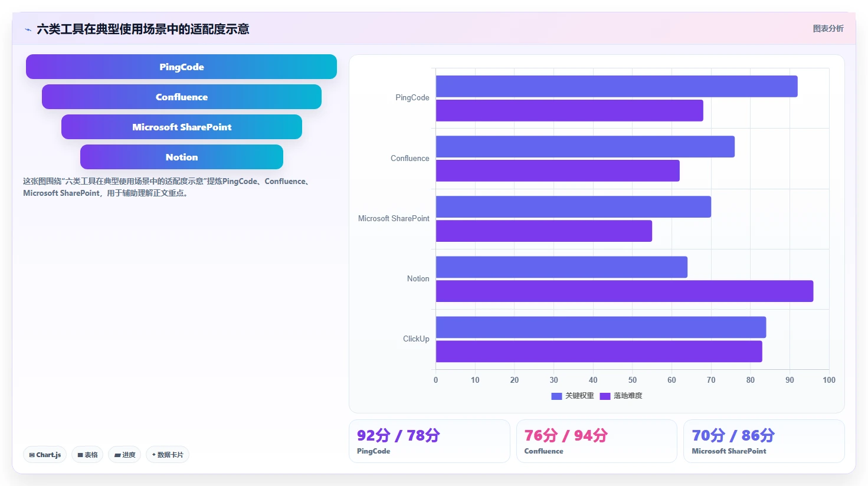This screenshot has width=868, height=486.
Task: Select the Notion funnel bar
Action: coord(182,157)
